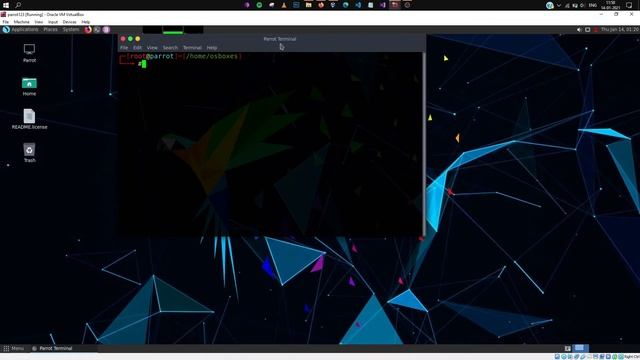Open the Trash desktop icon
Viewport: 640px width, 360px height.
tap(29, 153)
